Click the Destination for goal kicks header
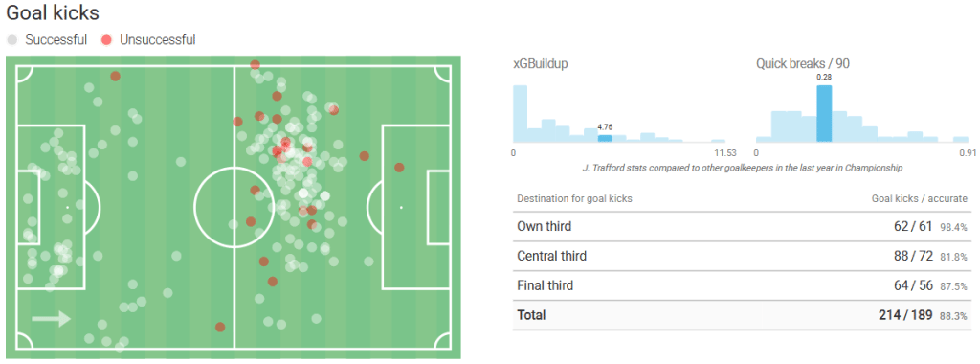The height and width of the screenshot is (364, 980). (x=574, y=199)
